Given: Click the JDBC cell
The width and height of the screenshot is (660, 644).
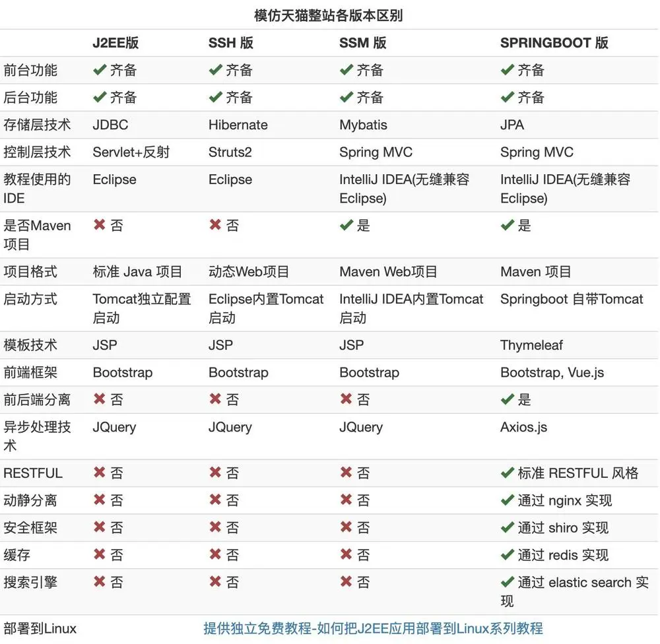Looking at the screenshot, I should [x=110, y=125].
